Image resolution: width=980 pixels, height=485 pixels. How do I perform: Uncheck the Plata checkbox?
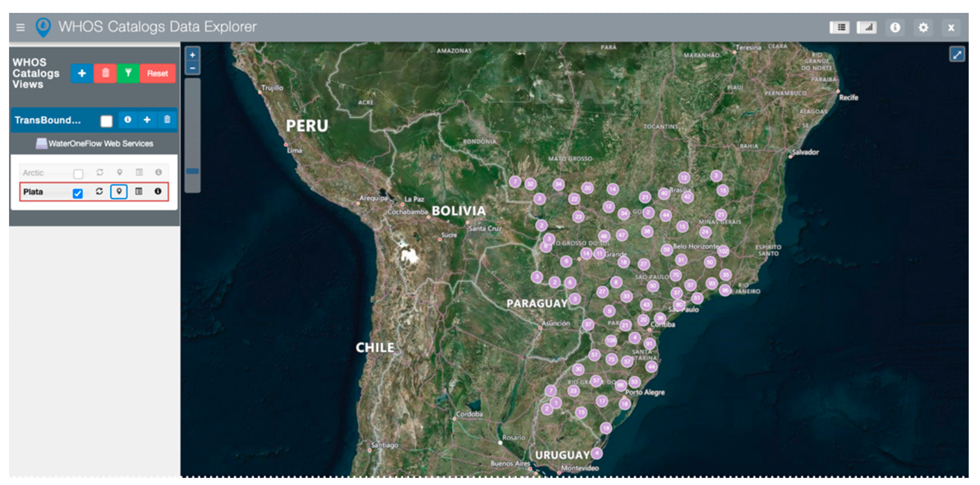coord(77,194)
